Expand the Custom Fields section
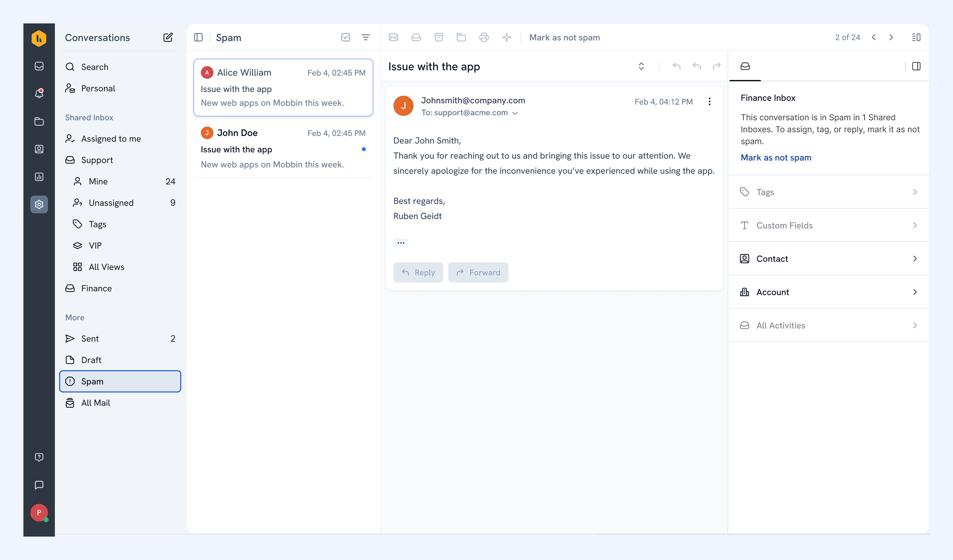 click(x=828, y=225)
